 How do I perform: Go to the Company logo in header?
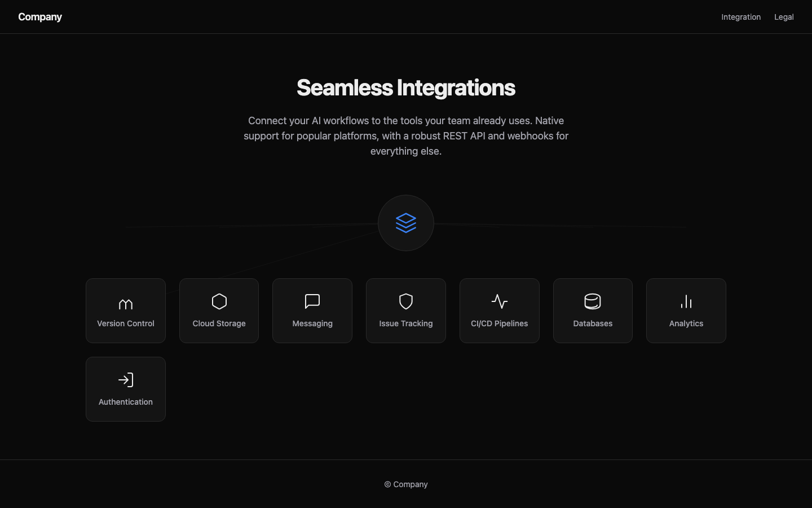[40, 17]
